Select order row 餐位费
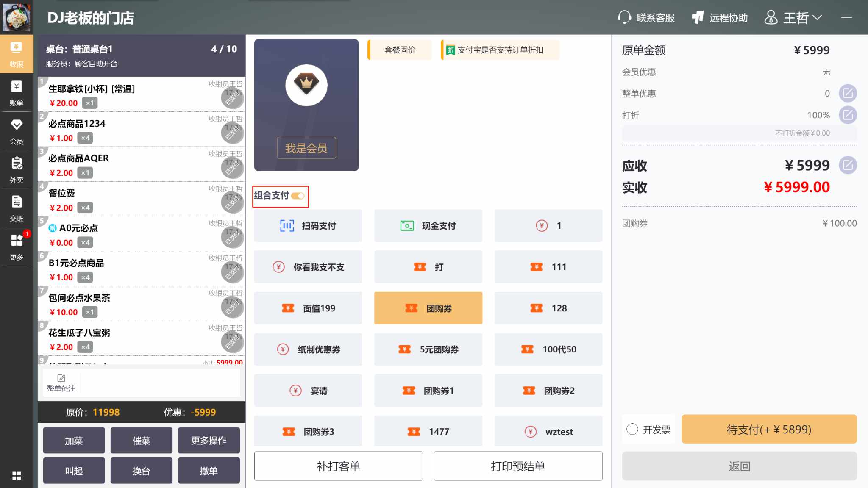Image resolution: width=868 pixels, height=488 pixels. tap(141, 199)
